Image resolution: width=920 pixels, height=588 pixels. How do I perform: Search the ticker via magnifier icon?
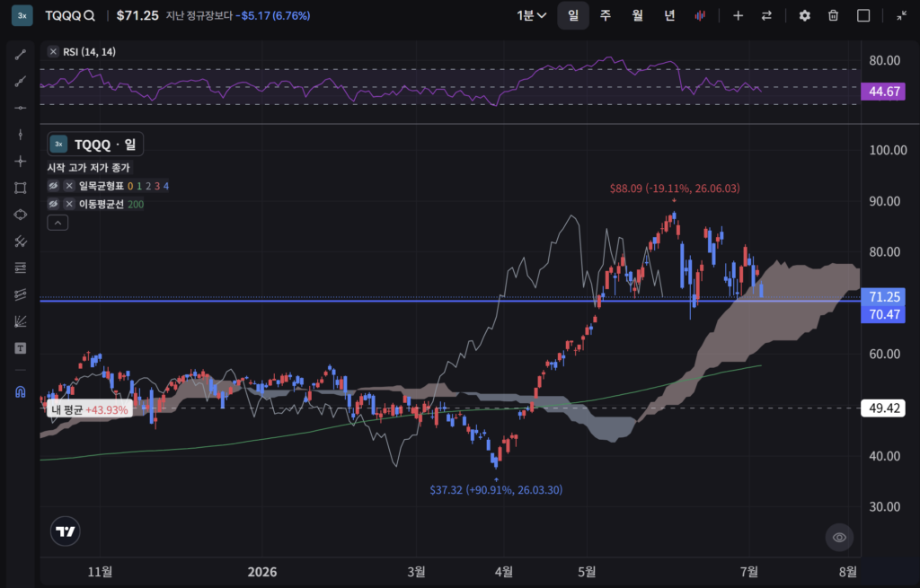coord(89,16)
